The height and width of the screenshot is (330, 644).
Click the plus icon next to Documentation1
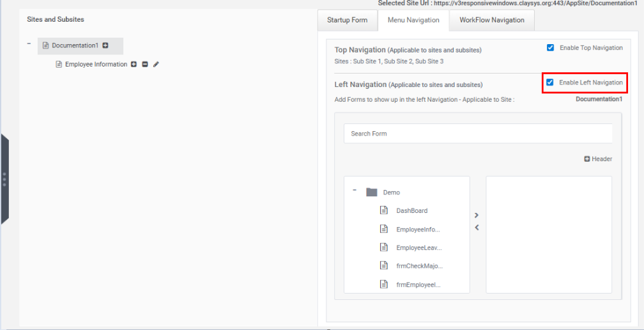pyautogui.click(x=105, y=45)
